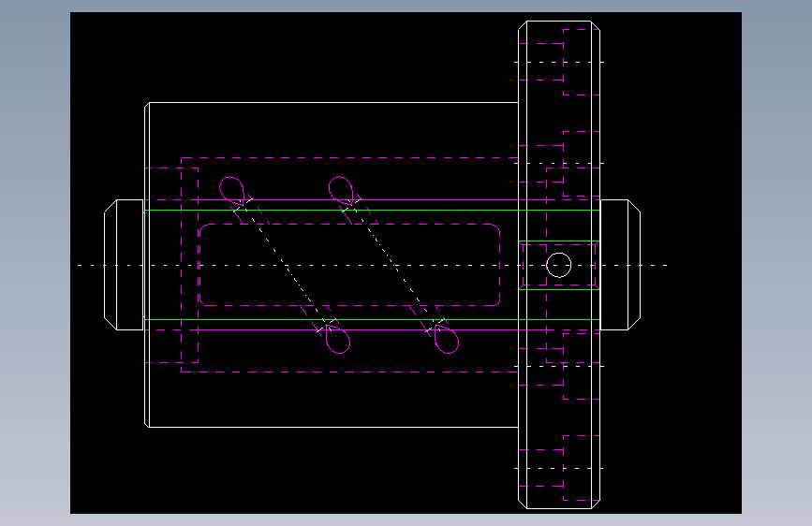Select the chamfered shaft end right of the flange
This screenshot has height=526, width=812.
click(620, 265)
